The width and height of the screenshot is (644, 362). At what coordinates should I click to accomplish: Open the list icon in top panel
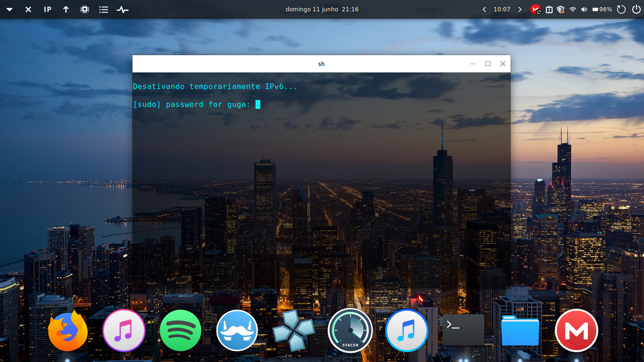point(104,9)
